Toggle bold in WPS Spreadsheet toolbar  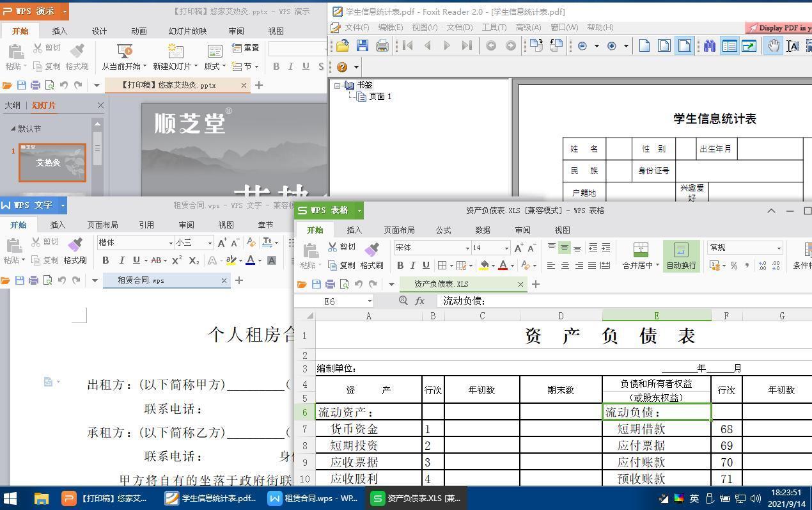click(400, 266)
